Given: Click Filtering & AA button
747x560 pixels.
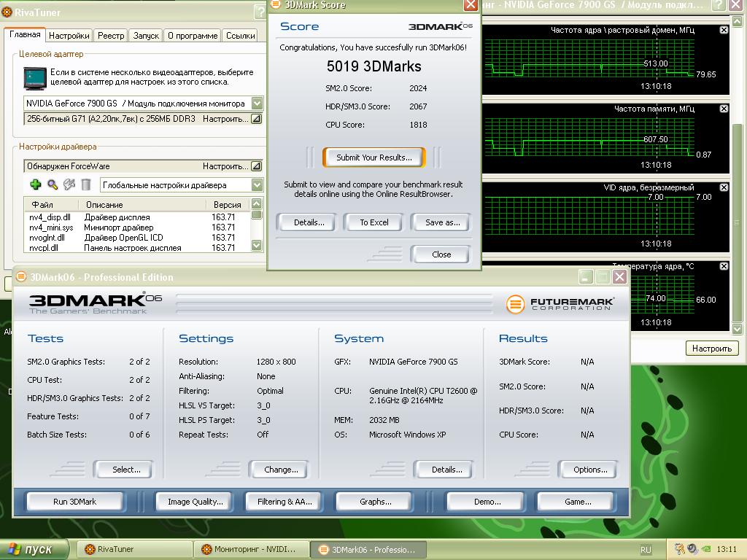Looking at the screenshot, I should coord(285,502).
